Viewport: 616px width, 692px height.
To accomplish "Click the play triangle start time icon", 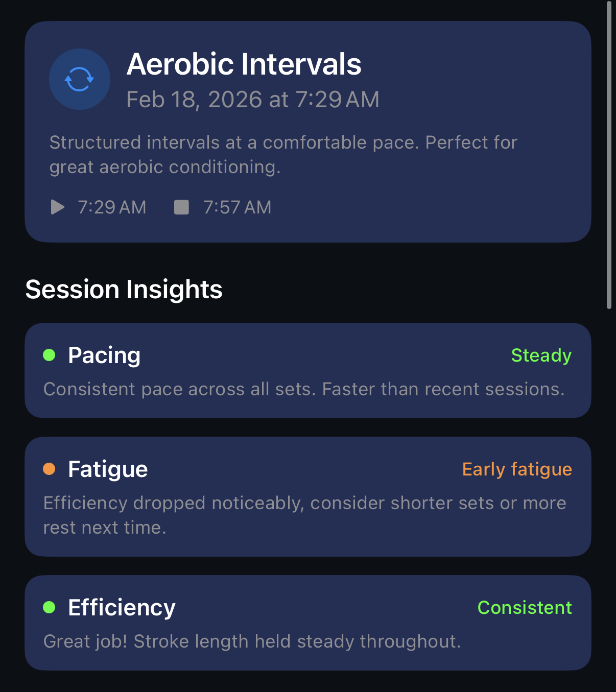I will click(57, 207).
